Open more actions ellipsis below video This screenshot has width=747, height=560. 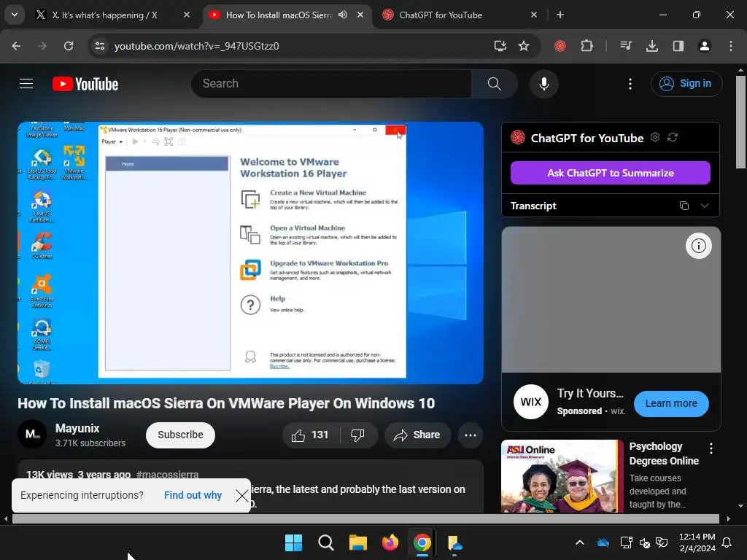(471, 435)
